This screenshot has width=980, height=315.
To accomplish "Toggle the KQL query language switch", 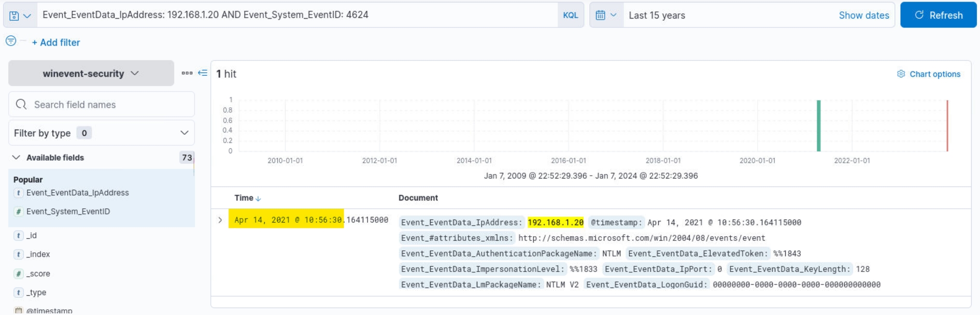I will tap(570, 16).
